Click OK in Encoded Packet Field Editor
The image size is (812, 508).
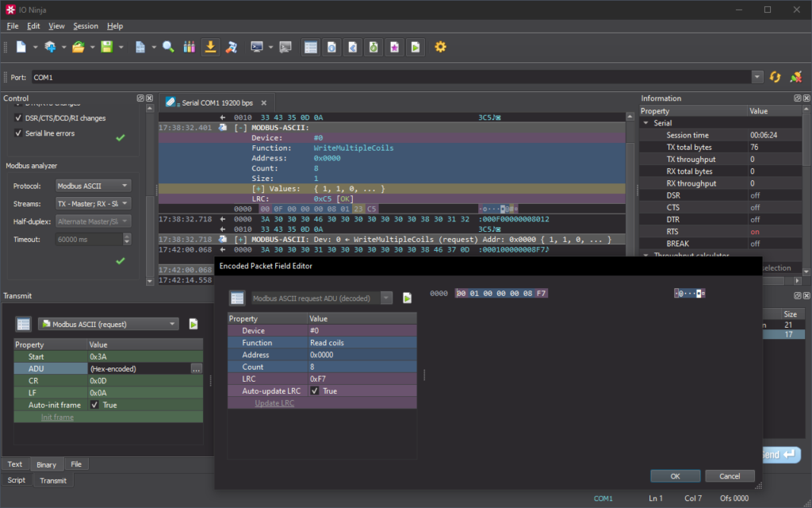675,476
